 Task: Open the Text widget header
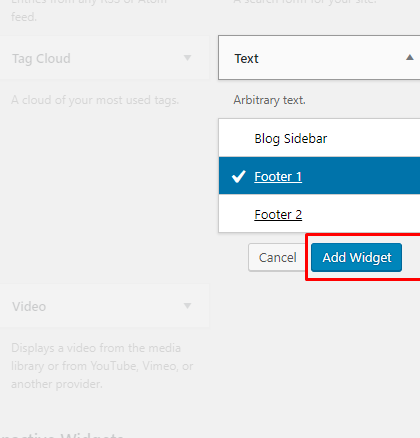coord(319,58)
